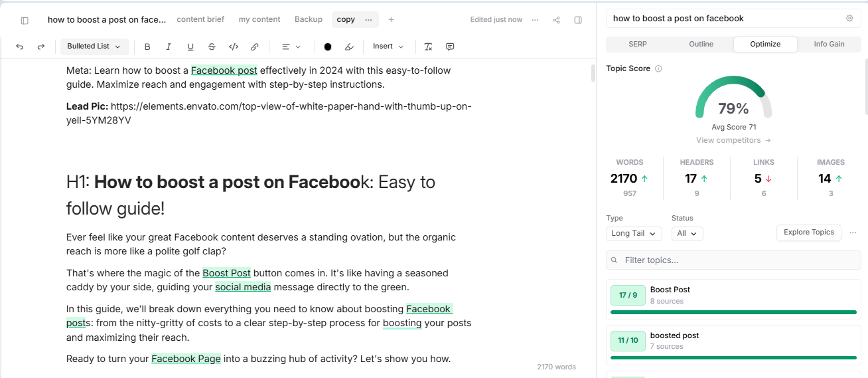Screen dimensions: 868x378
Task: Open the boosted post topic card
Action: pos(733,344)
